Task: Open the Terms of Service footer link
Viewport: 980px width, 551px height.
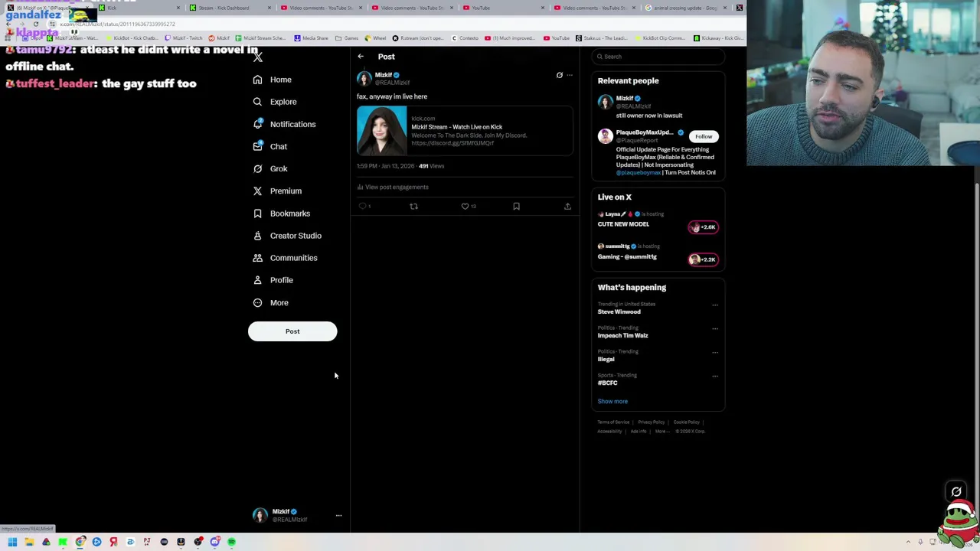Action: pyautogui.click(x=613, y=422)
